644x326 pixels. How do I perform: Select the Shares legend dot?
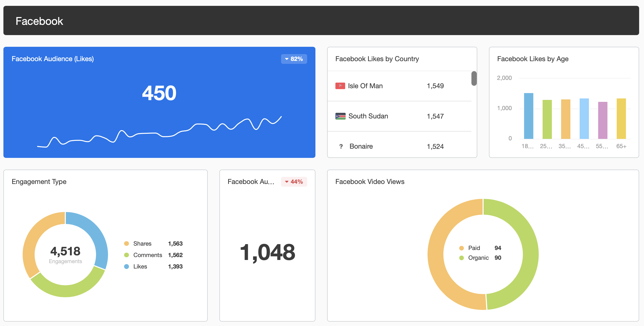(127, 244)
